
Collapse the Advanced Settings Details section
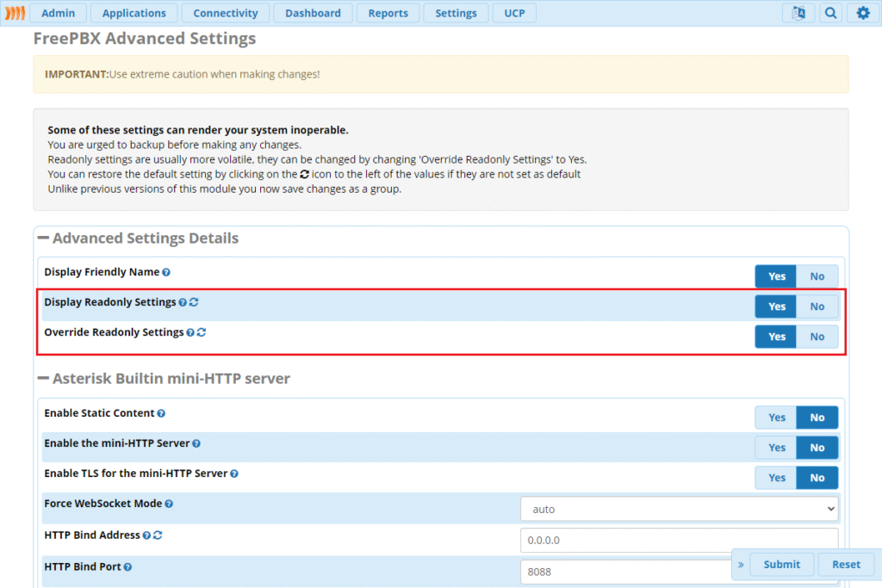(43, 238)
